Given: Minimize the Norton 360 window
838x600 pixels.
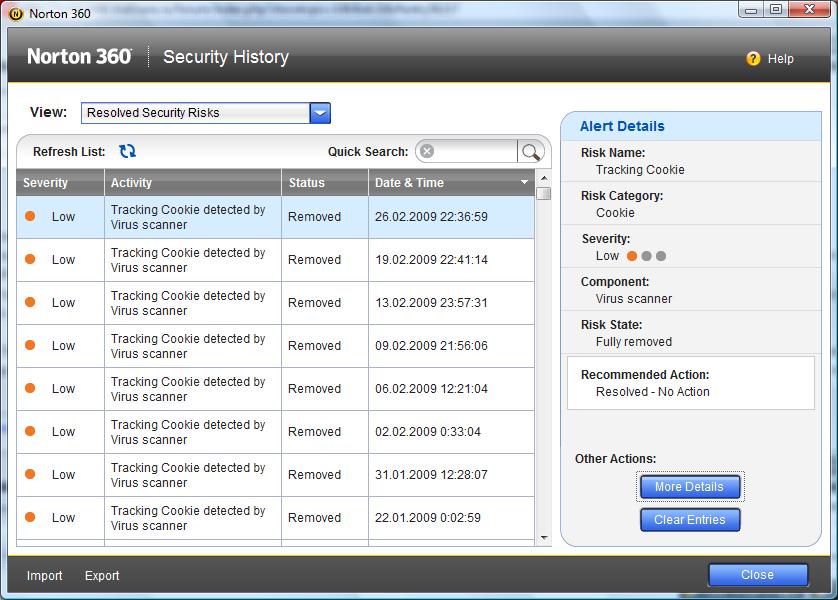Looking at the screenshot, I should coord(751,10).
